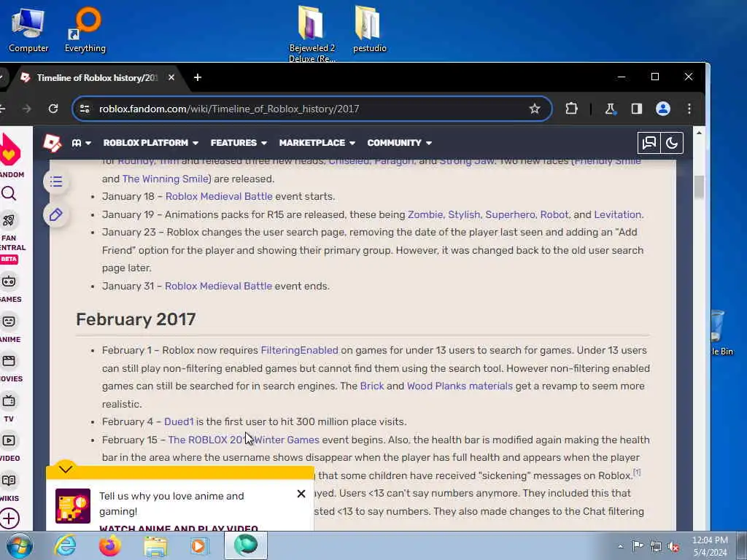Close the anime and gaming popup
Image resolution: width=747 pixels, height=560 pixels.
(301, 494)
